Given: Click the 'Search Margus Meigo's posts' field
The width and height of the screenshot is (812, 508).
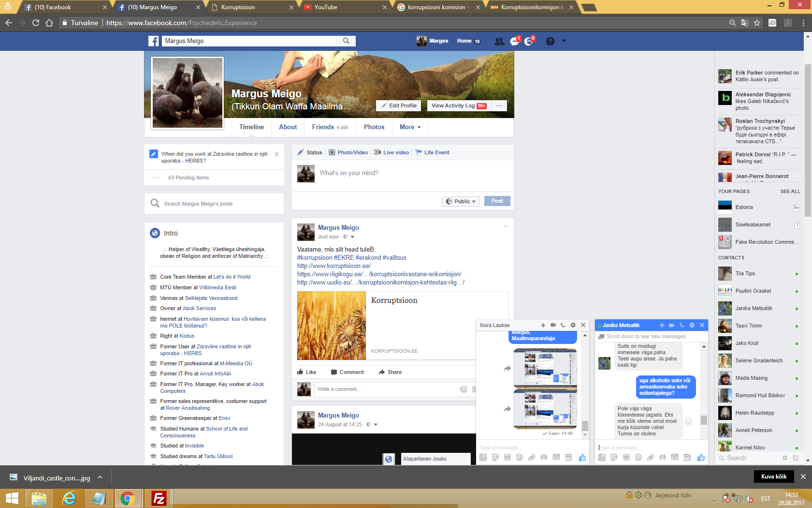Looking at the screenshot, I should pyautogui.click(x=214, y=204).
